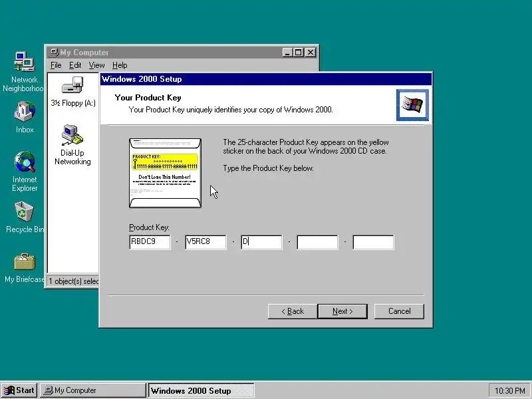Click the product key sticker illustration
The height and width of the screenshot is (399, 532).
click(165, 173)
